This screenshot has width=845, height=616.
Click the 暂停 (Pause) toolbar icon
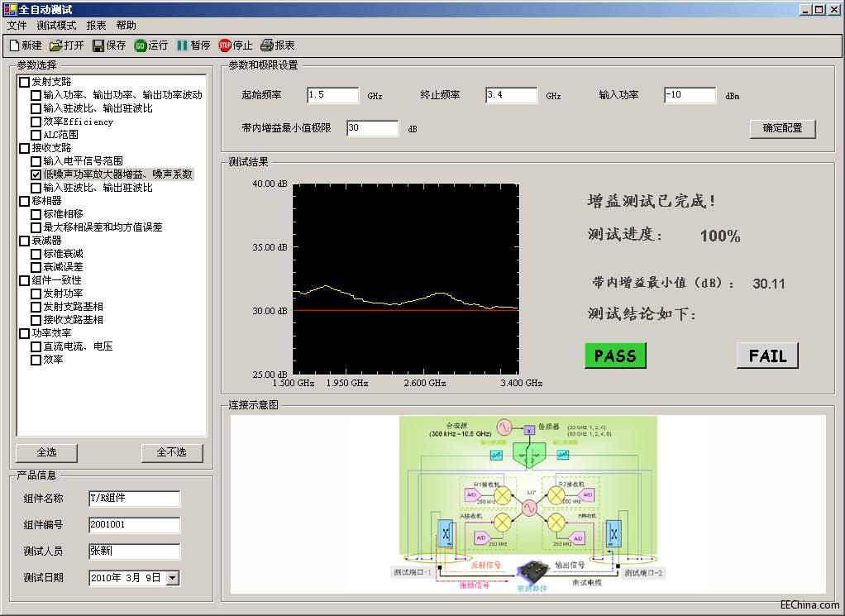pos(182,45)
